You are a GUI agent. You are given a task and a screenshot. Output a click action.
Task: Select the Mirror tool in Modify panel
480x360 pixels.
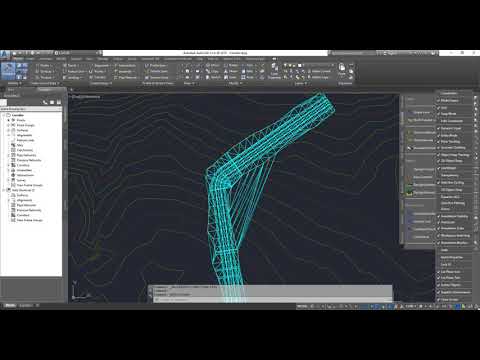(231, 71)
